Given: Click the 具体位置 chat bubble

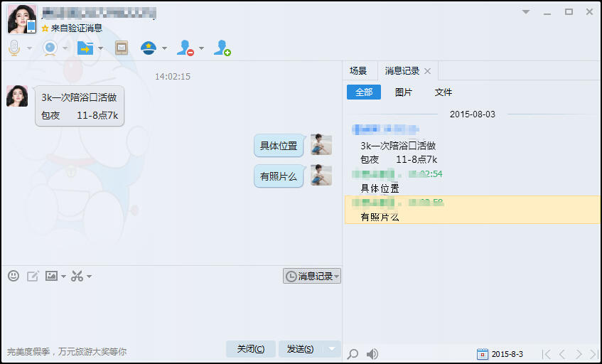Looking at the screenshot, I should click(x=279, y=146).
